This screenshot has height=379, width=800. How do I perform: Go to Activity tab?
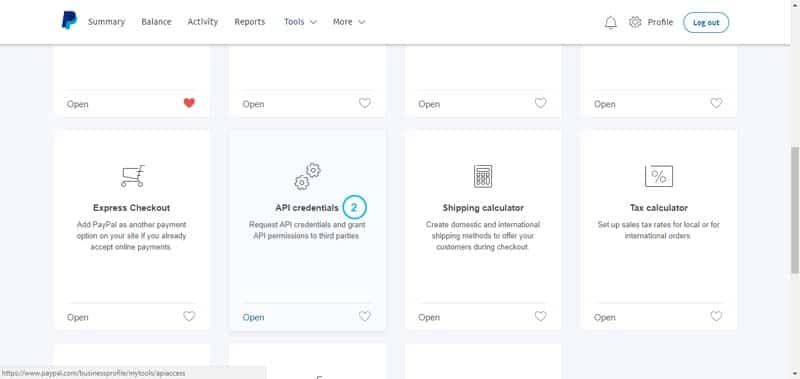203,22
